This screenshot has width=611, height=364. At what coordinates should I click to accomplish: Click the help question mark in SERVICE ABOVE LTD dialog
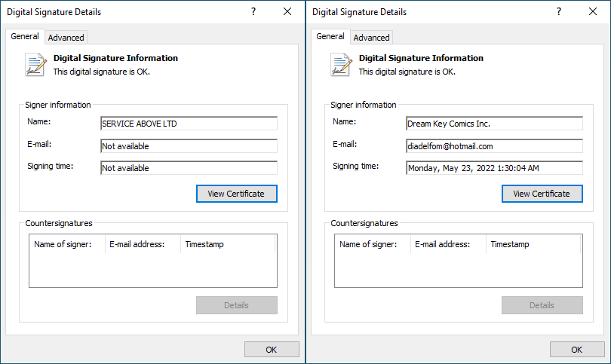[x=253, y=12]
